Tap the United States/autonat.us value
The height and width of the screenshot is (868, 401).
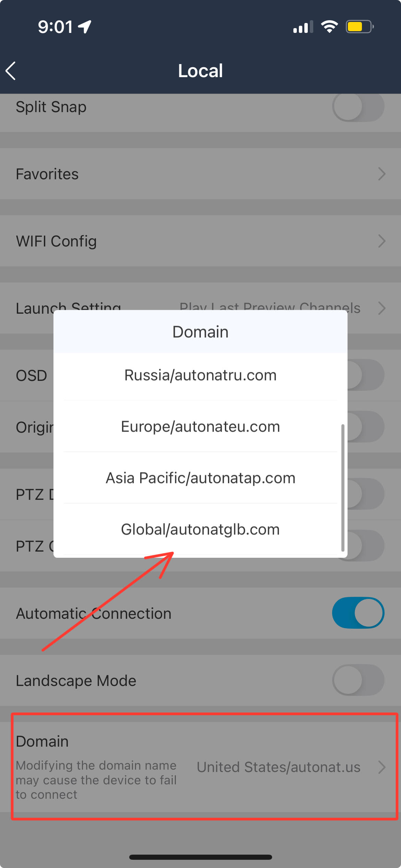(x=279, y=767)
